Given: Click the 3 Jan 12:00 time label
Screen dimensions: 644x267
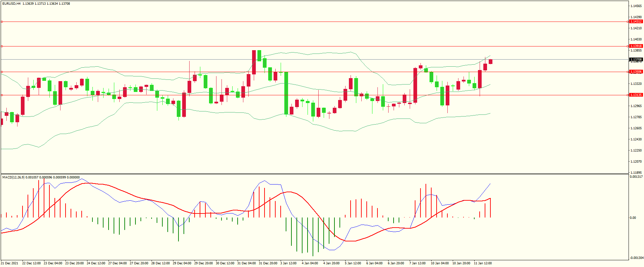Looking at the screenshot, I should tap(288, 263).
